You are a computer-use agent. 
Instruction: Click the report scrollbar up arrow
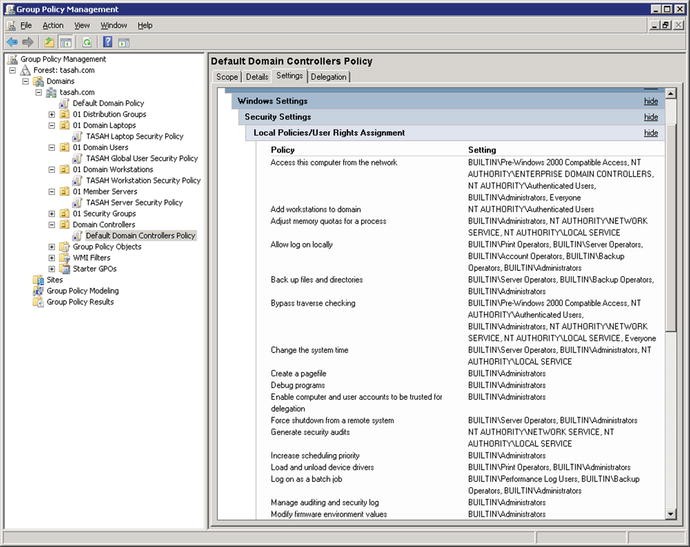[671, 93]
